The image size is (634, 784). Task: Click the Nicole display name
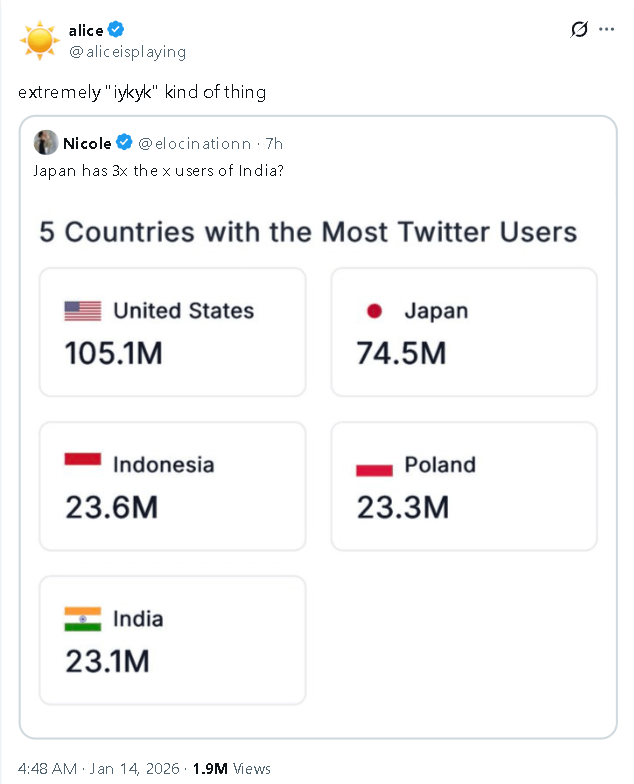pyautogui.click(x=87, y=143)
